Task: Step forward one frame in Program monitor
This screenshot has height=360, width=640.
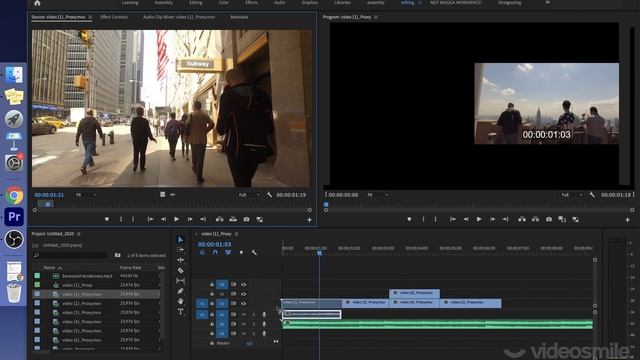Action: click(492, 219)
